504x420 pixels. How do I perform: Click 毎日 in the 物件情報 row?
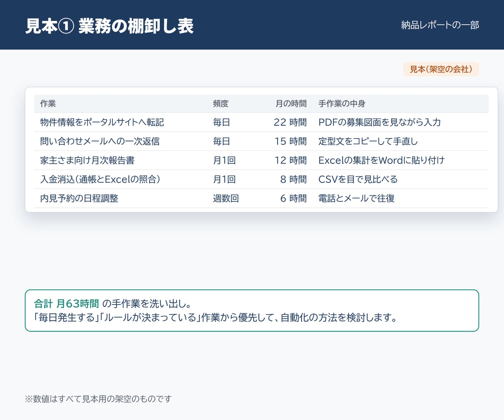[221, 122]
